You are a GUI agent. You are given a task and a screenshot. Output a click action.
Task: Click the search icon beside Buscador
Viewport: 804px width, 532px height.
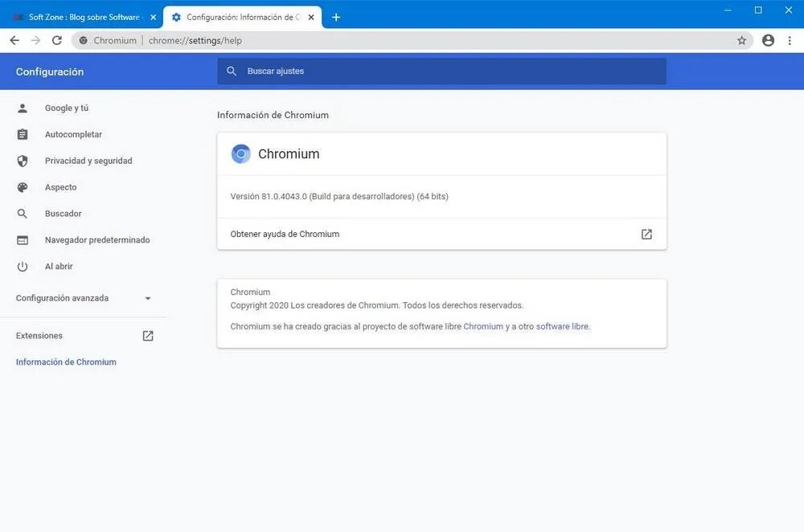(23, 214)
